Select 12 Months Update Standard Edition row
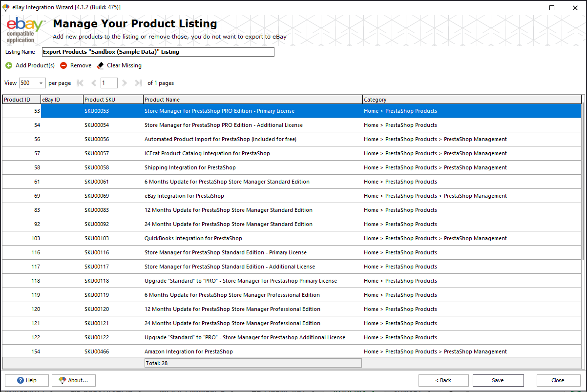 292,210
